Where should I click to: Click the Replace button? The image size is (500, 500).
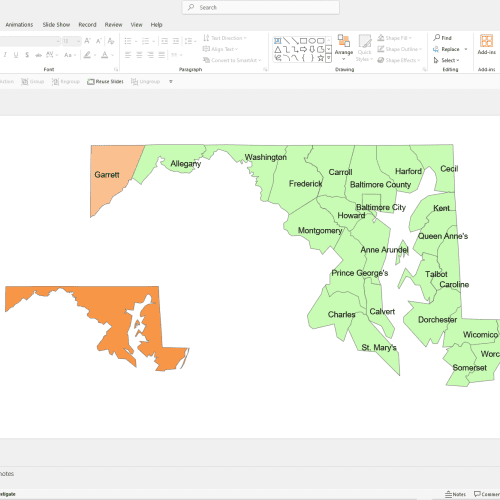[446, 49]
